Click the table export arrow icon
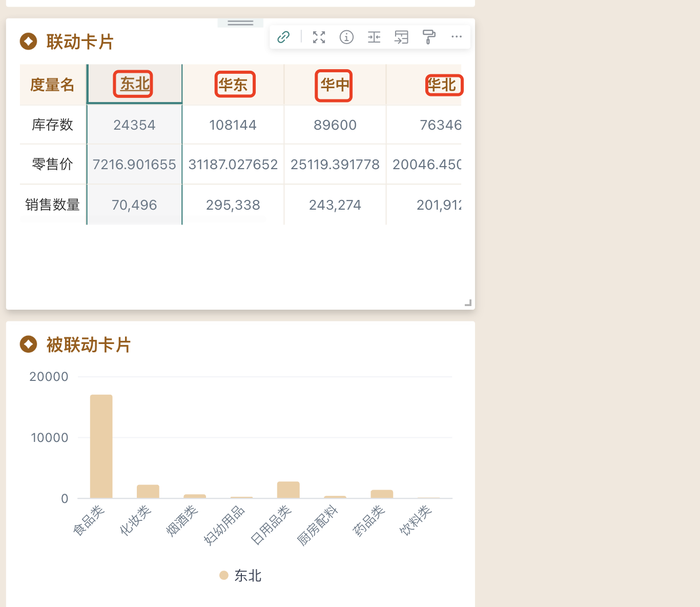This screenshot has height=607, width=700. [x=401, y=37]
